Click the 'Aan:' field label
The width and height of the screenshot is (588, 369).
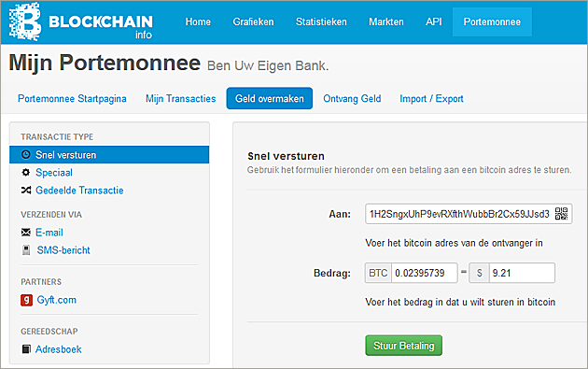pyautogui.click(x=340, y=214)
